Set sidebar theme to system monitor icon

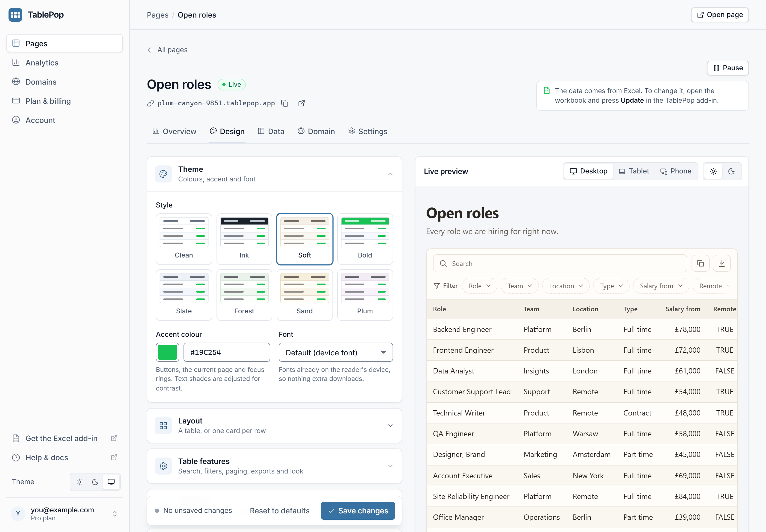pyautogui.click(x=111, y=482)
